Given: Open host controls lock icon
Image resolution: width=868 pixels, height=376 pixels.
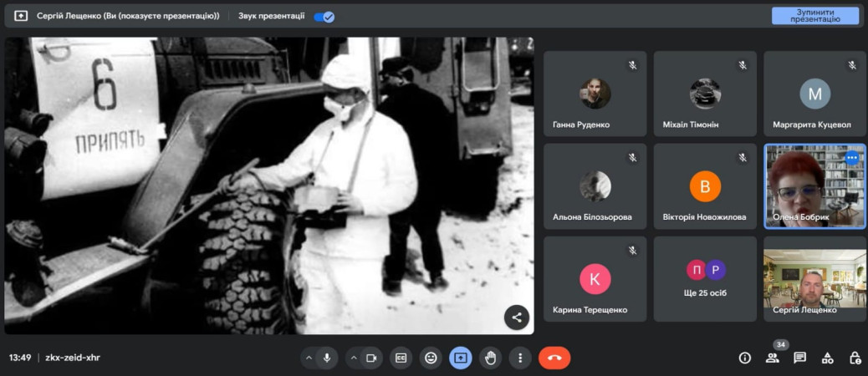Looking at the screenshot, I should tap(854, 358).
